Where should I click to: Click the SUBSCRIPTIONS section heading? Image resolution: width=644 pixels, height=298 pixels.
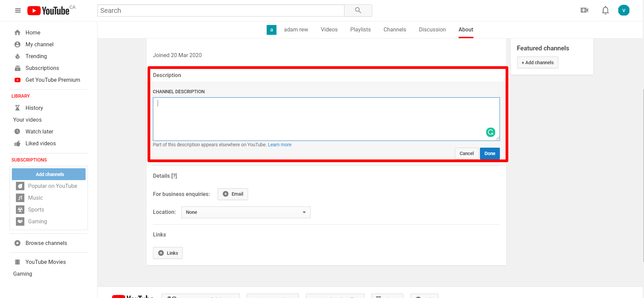point(29,160)
